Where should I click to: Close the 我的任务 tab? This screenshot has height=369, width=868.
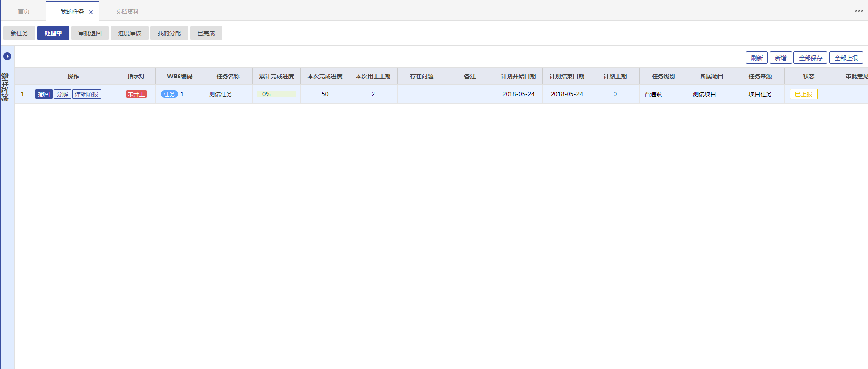pyautogui.click(x=91, y=12)
